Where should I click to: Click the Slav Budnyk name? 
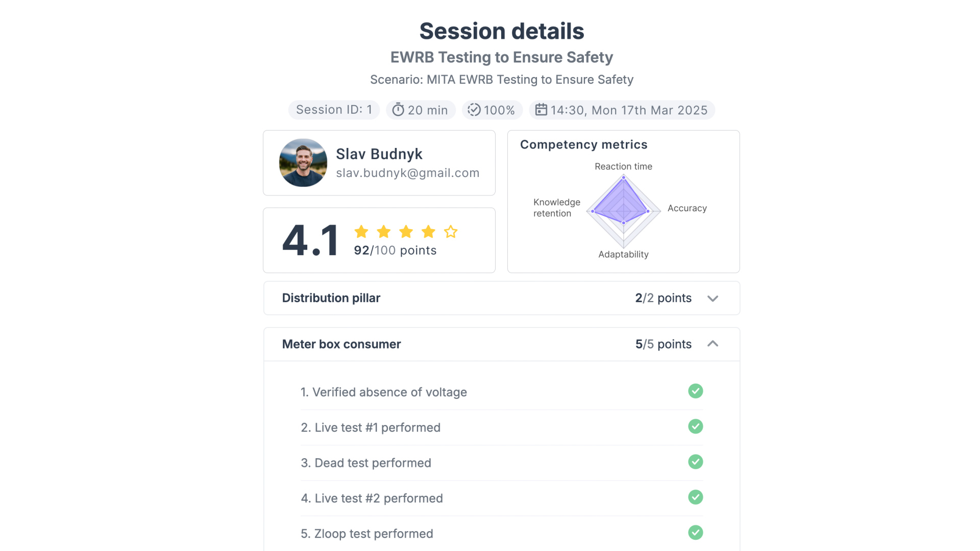point(379,154)
